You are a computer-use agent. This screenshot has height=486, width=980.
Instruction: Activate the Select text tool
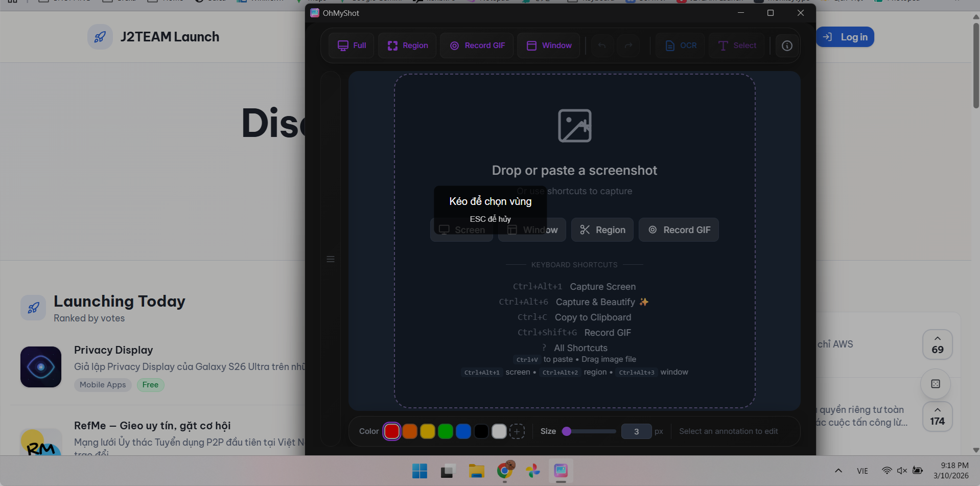[x=737, y=45]
